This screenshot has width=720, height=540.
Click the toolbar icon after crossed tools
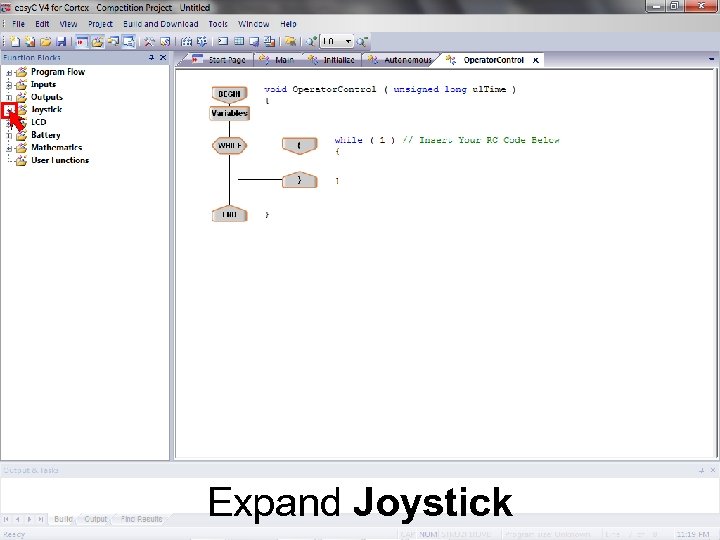click(x=165, y=42)
